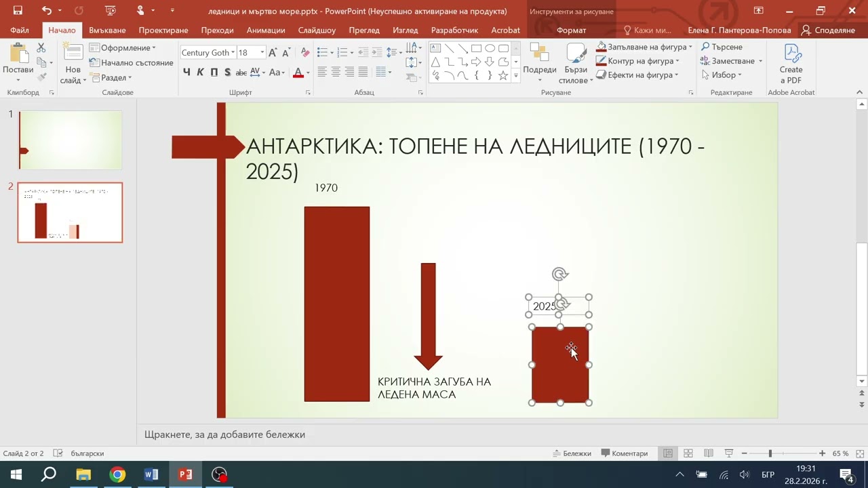Image resolution: width=868 pixels, height=488 pixels.
Task: Toggle Underline (П) formatting
Action: point(214,73)
